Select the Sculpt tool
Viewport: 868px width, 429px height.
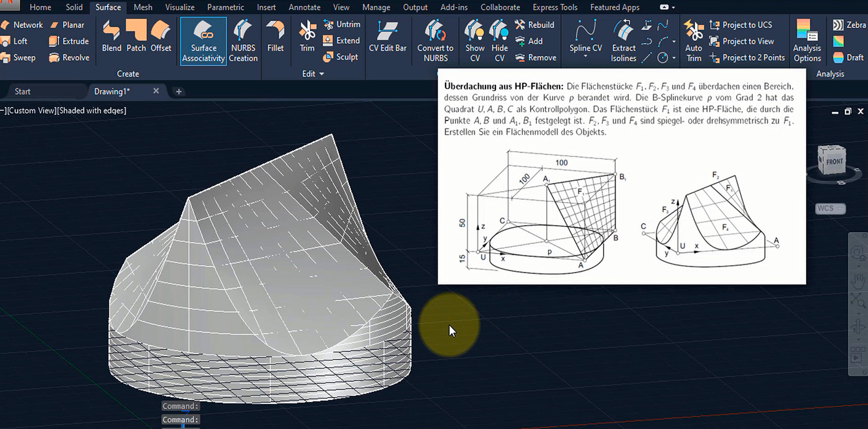340,57
